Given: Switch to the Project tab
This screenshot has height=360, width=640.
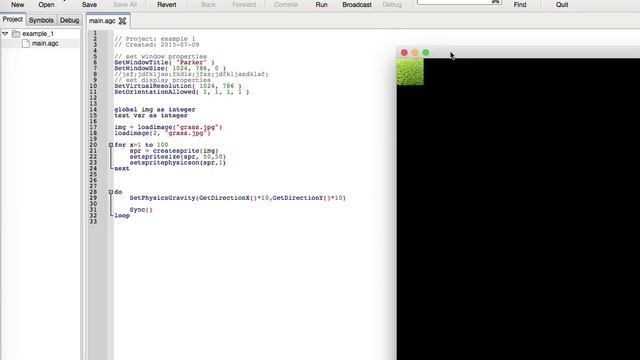Looking at the screenshot, I should (x=13, y=19).
